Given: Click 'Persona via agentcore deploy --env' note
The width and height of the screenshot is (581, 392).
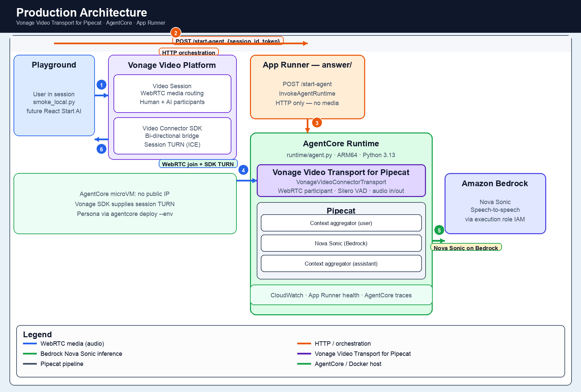Looking at the screenshot, I should point(125,214).
